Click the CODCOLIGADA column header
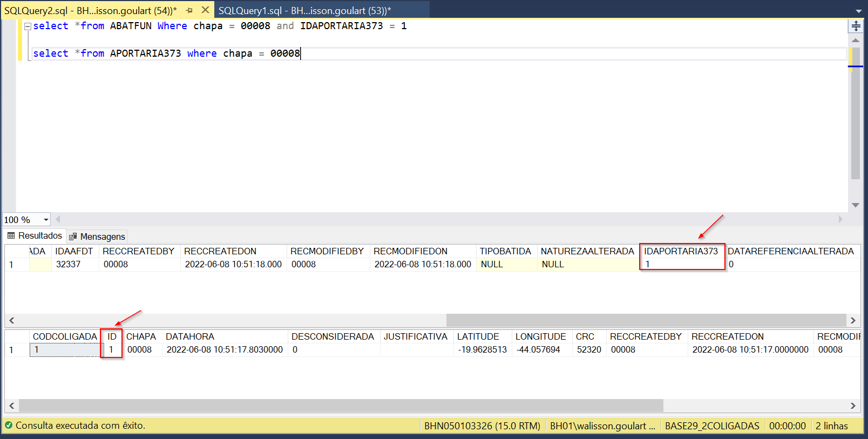The height and width of the screenshot is (439, 868). 65,336
